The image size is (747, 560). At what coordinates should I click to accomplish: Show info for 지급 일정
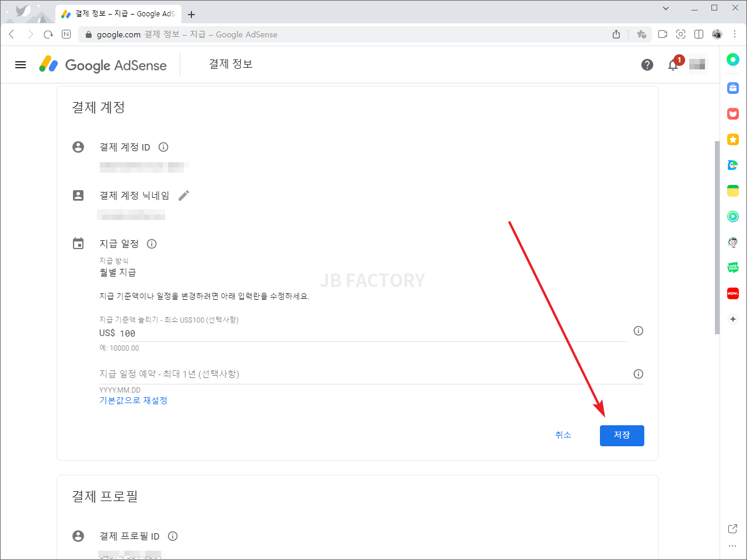pos(152,244)
